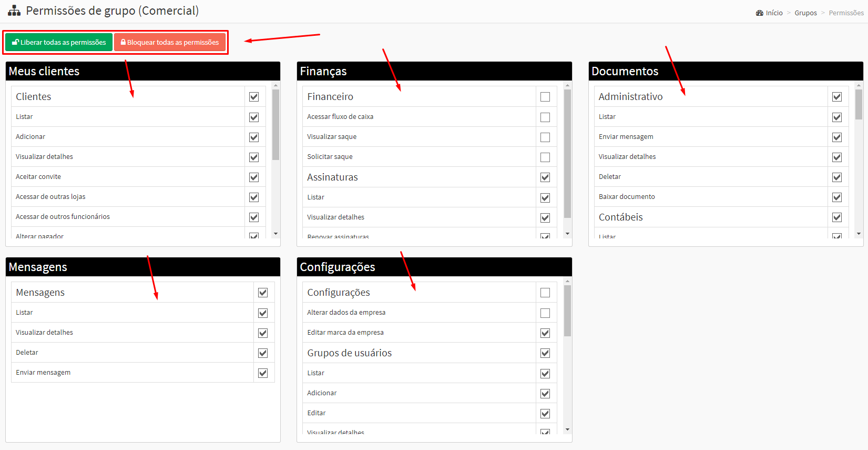Toggle the Visualizar detalhes checkbox under Clientes
Screen dimensions: 868x450
pos(254,157)
